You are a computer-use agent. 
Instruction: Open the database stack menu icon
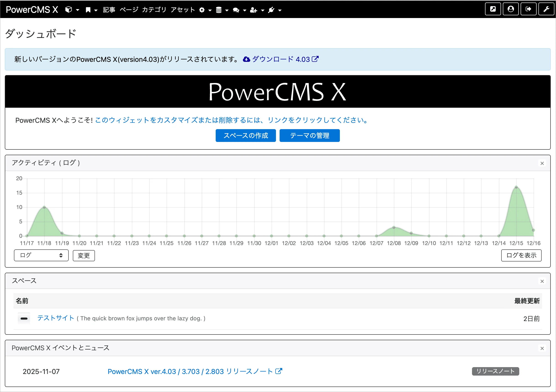pyautogui.click(x=219, y=10)
